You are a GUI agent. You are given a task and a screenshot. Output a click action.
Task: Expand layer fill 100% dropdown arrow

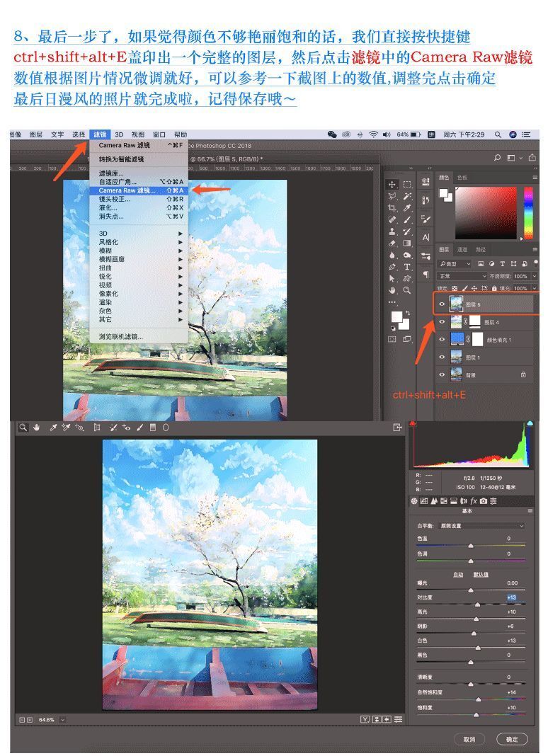pos(535,288)
